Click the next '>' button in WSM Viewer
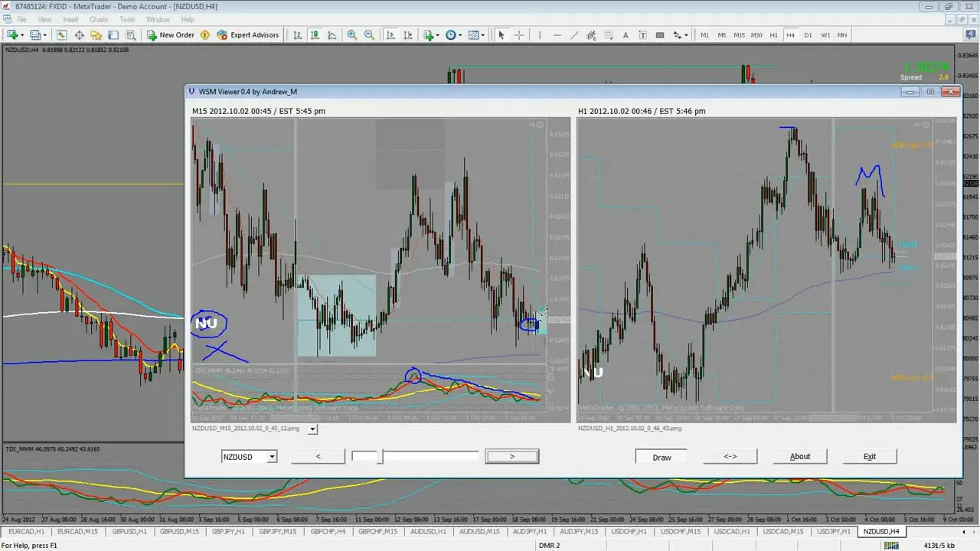Screen dimensions: 980x551 point(512,456)
